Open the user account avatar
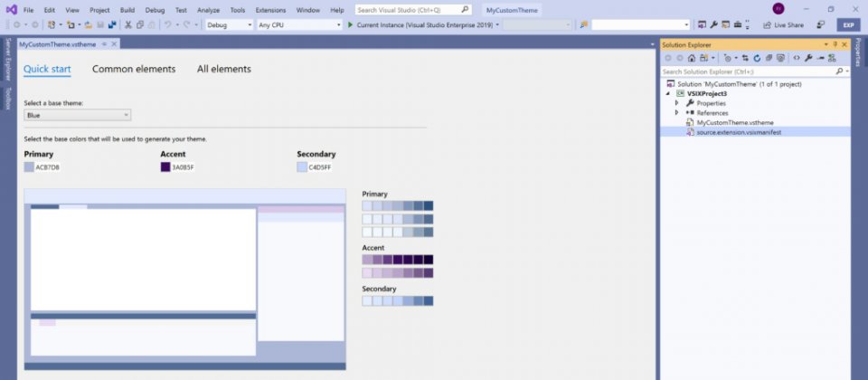This screenshot has height=380, width=868. point(778,9)
